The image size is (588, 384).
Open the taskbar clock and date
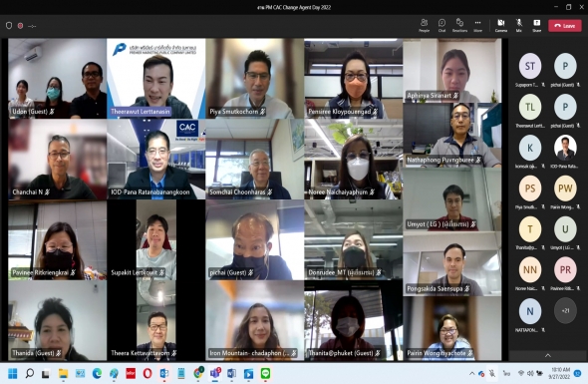coord(561,373)
